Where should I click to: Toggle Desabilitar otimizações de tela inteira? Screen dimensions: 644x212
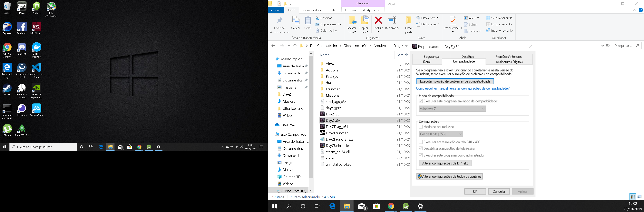click(421, 148)
